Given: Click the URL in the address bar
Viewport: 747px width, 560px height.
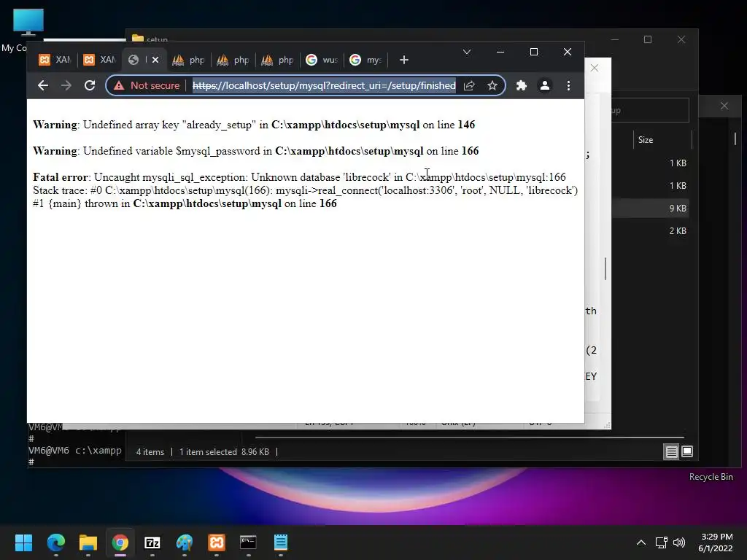Looking at the screenshot, I should click(x=324, y=86).
